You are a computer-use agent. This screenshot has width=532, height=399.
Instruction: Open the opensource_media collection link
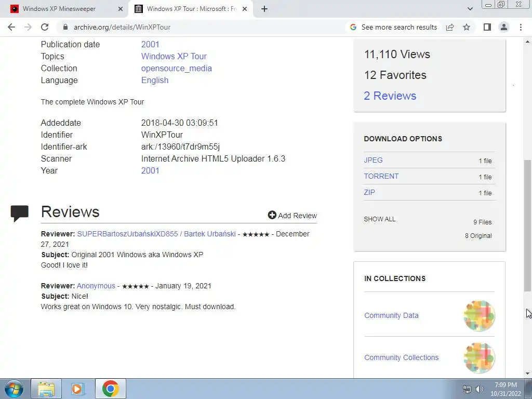tap(177, 68)
